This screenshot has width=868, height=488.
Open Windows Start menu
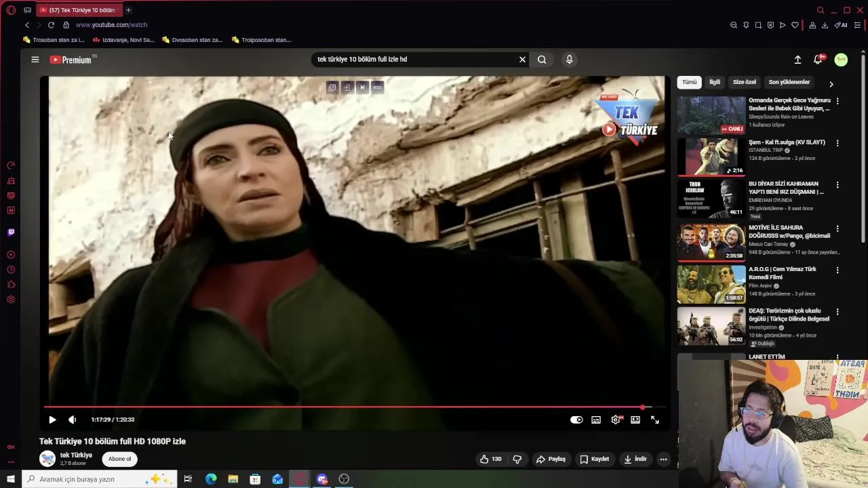11,479
